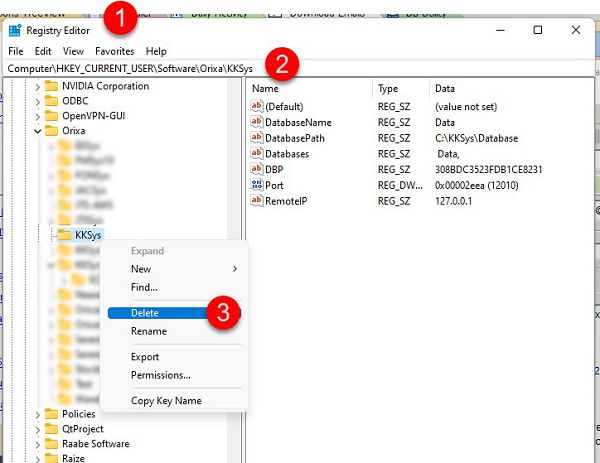Image resolution: width=600 pixels, height=463 pixels.
Task: Choose Delete from the context menu
Action: click(x=145, y=313)
